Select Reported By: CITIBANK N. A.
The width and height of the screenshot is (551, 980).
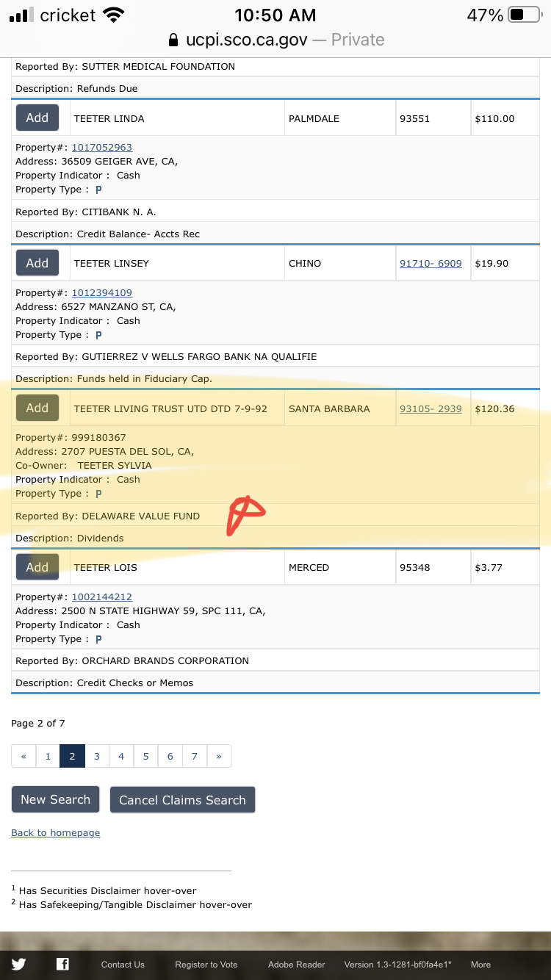[86, 212]
